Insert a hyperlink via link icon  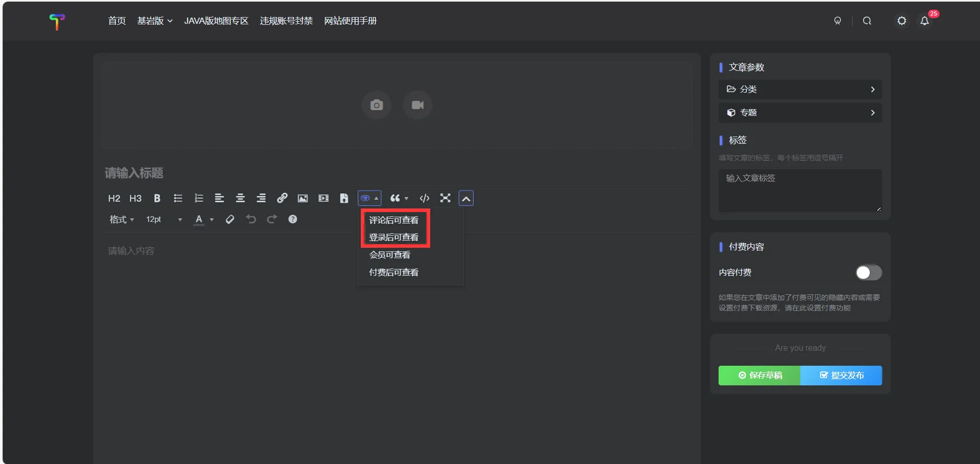(282, 198)
